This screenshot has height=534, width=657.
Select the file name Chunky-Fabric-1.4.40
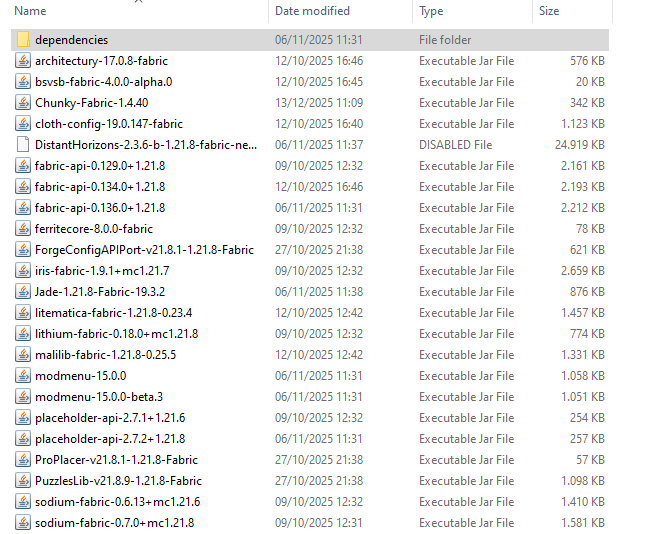pos(91,103)
